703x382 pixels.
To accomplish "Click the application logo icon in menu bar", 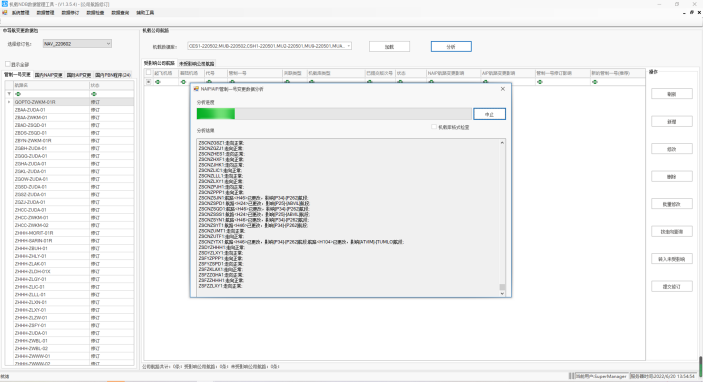I will pyautogui.click(x=5, y=13).
